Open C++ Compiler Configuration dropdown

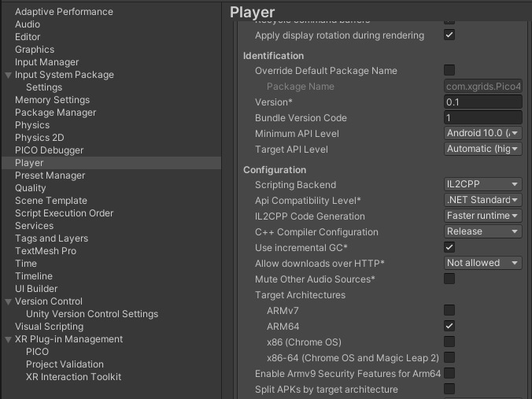click(x=482, y=231)
